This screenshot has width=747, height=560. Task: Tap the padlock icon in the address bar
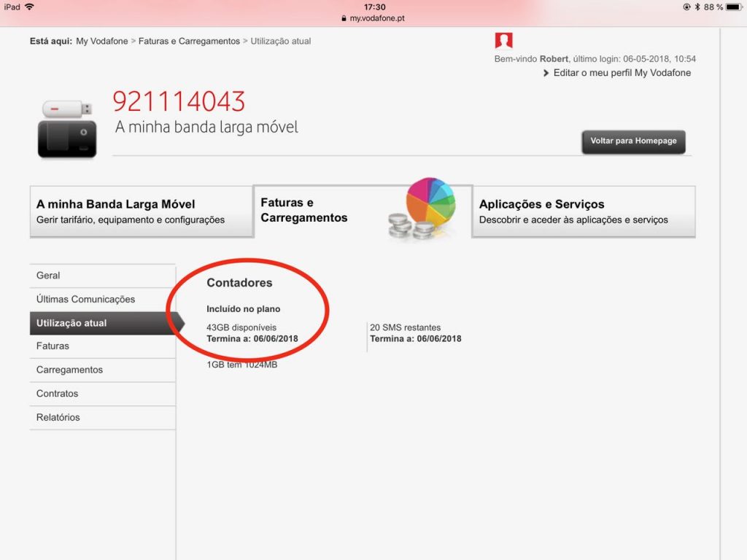(x=343, y=17)
